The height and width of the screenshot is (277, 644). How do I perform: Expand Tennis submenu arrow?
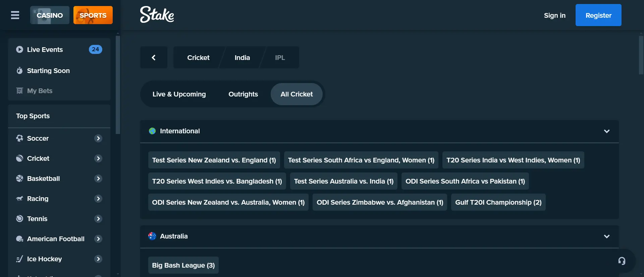pos(98,219)
